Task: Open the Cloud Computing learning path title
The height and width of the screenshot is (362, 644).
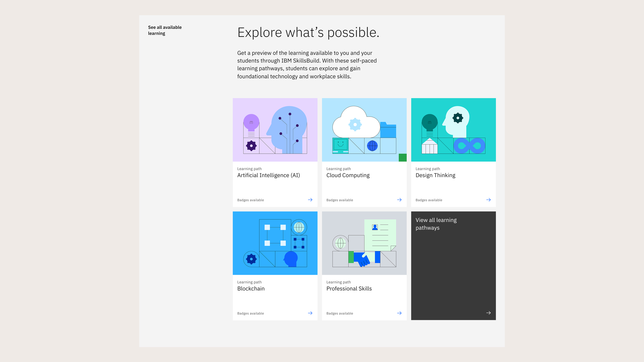Action: [348, 175]
